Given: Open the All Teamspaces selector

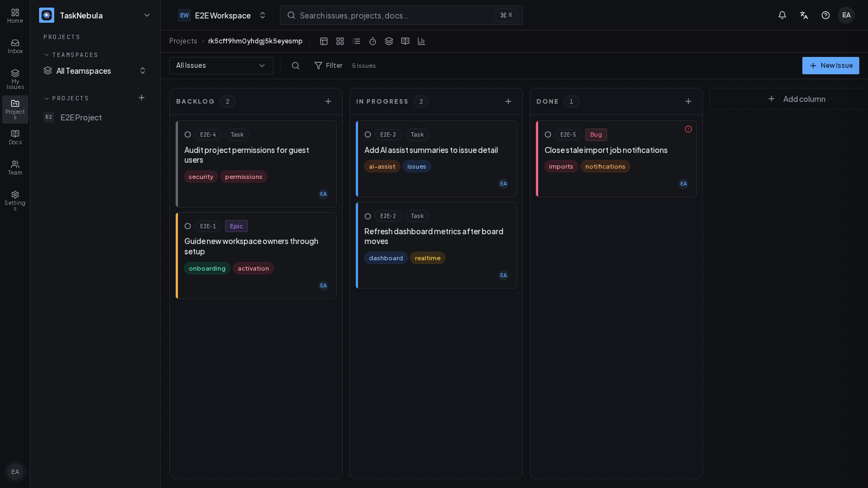Looking at the screenshot, I should click(95, 70).
